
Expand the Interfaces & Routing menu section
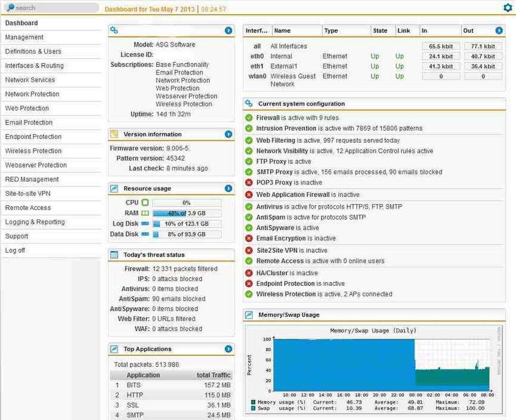34,66
